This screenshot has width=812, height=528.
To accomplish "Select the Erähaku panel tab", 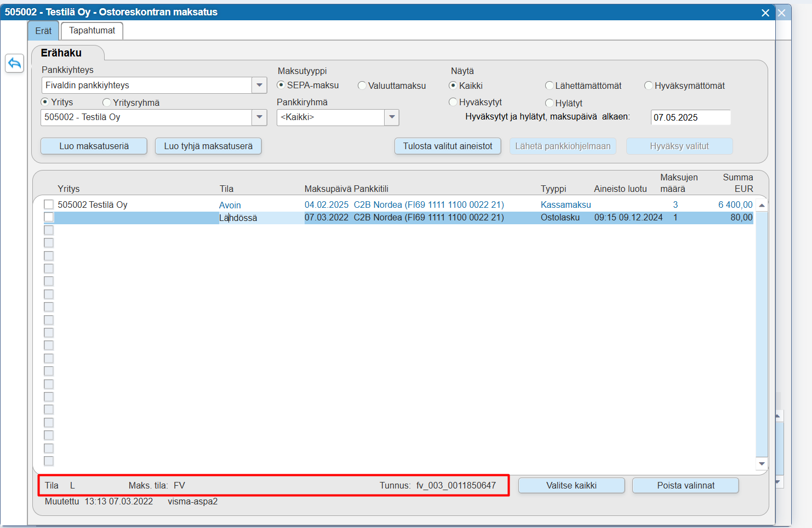I will [x=61, y=53].
